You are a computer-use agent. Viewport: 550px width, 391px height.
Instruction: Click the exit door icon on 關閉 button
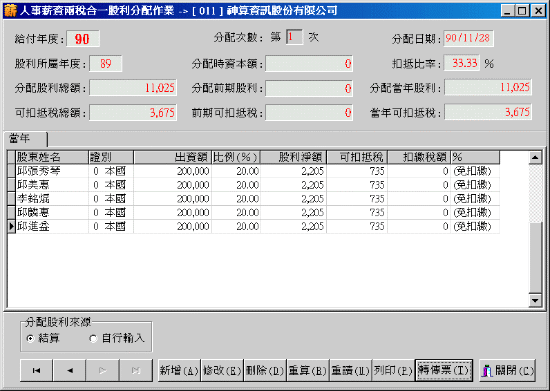click(487, 371)
